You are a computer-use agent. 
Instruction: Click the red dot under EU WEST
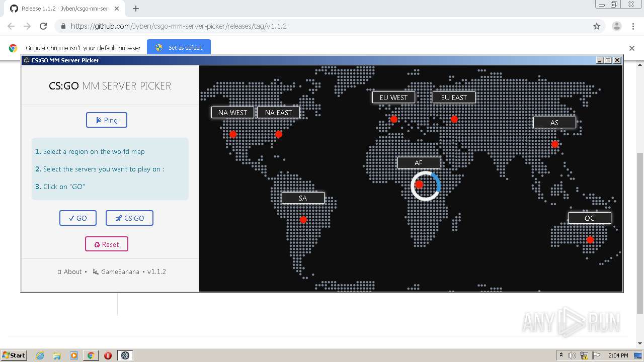click(x=394, y=119)
